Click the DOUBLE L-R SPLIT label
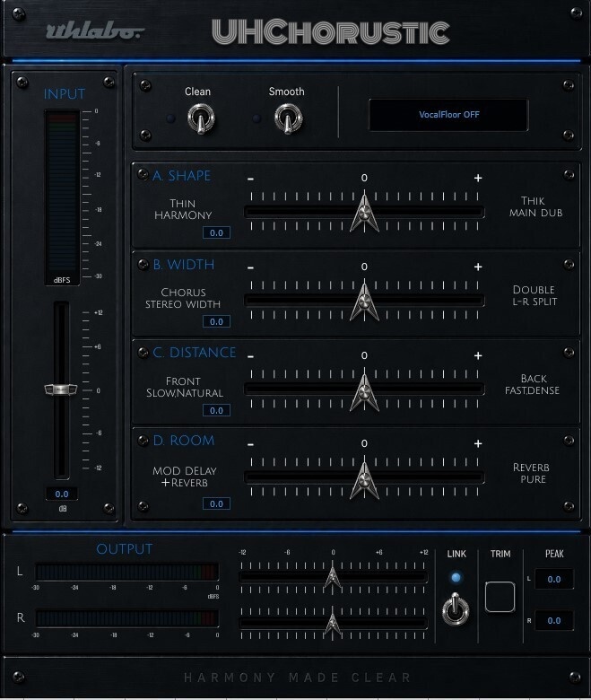Viewport: 591px width, 700px height. pos(534,295)
